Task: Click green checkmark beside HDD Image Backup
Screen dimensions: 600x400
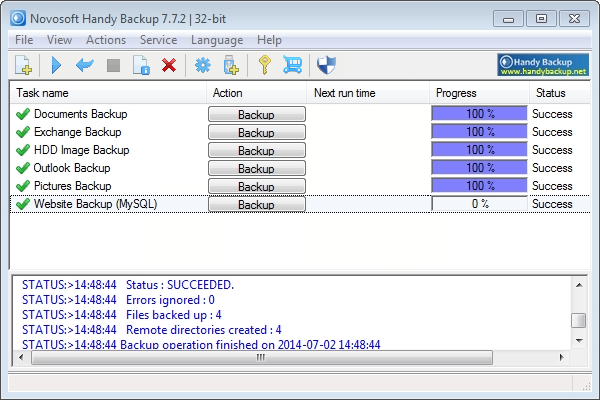Action: (x=23, y=150)
